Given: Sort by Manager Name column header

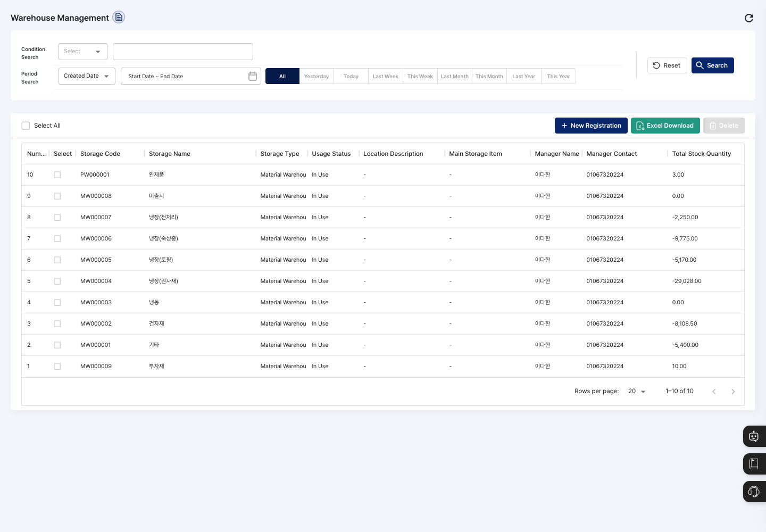Looking at the screenshot, I should pyautogui.click(x=557, y=154).
